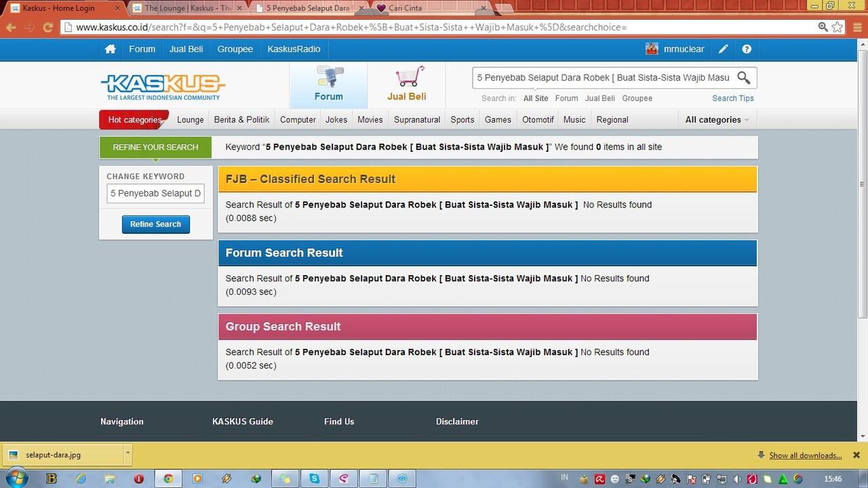Open Jokes category
Screen dimensions: 868x488
(336, 120)
